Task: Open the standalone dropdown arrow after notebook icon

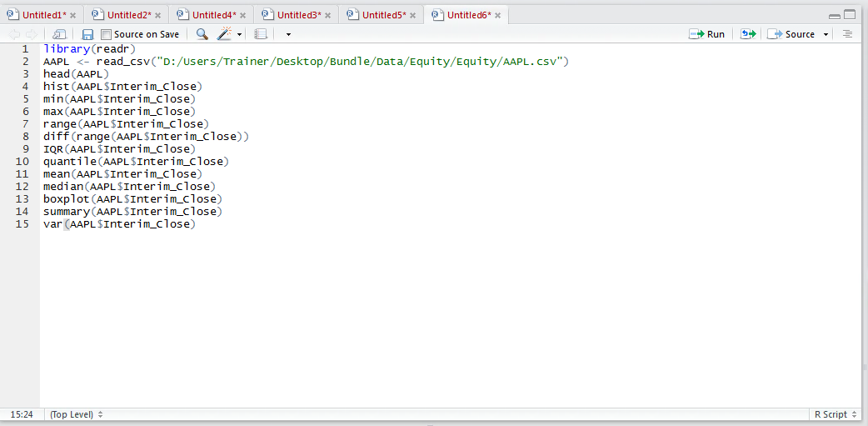Action: click(x=288, y=34)
